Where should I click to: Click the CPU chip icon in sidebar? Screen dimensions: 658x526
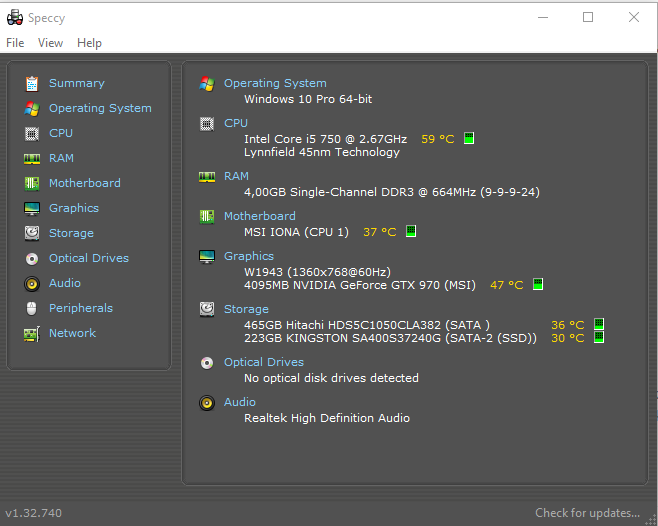pos(32,134)
